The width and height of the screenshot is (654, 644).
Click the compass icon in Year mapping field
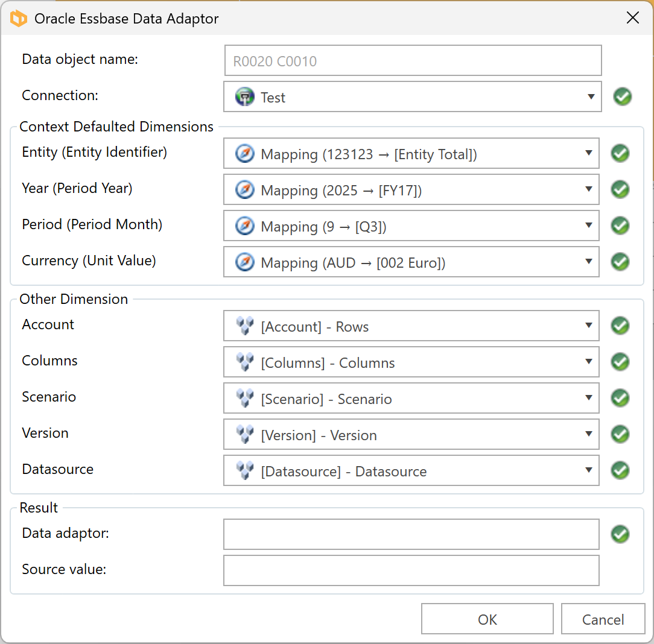[x=245, y=190]
